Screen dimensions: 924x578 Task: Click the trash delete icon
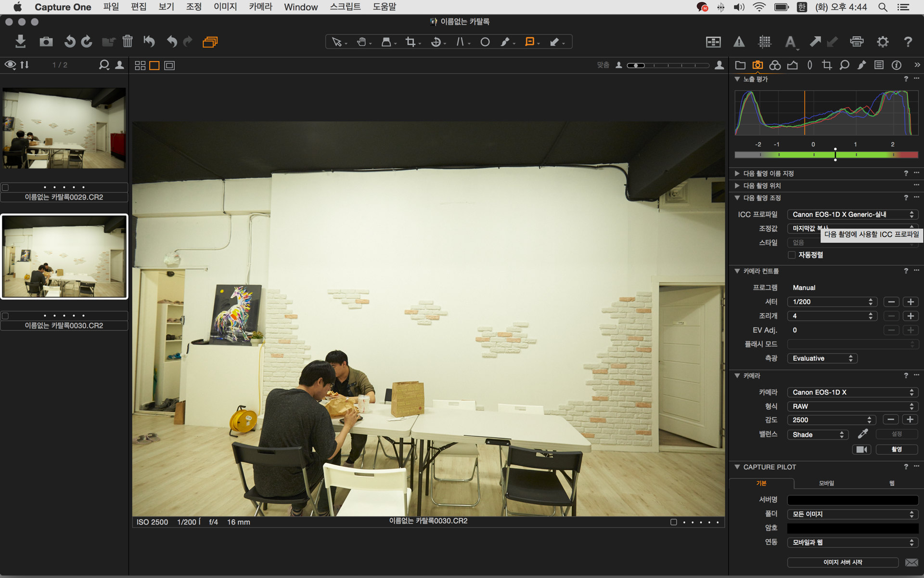(127, 41)
